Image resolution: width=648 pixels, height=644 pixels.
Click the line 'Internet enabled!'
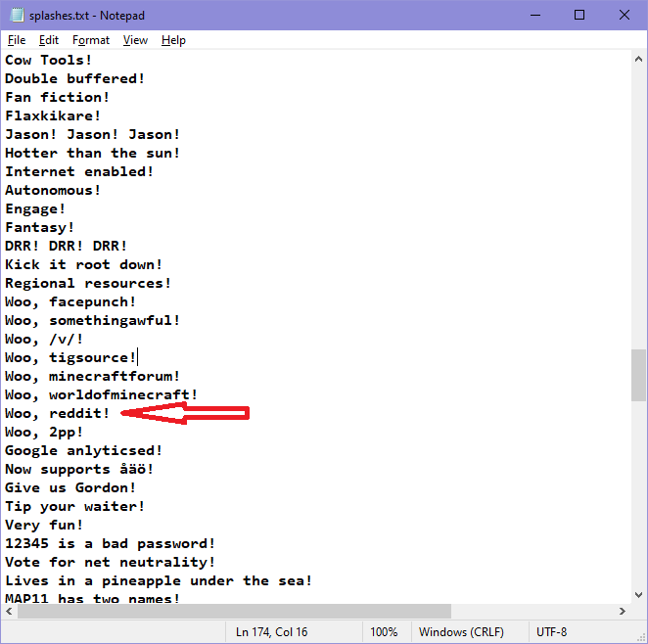tap(79, 172)
